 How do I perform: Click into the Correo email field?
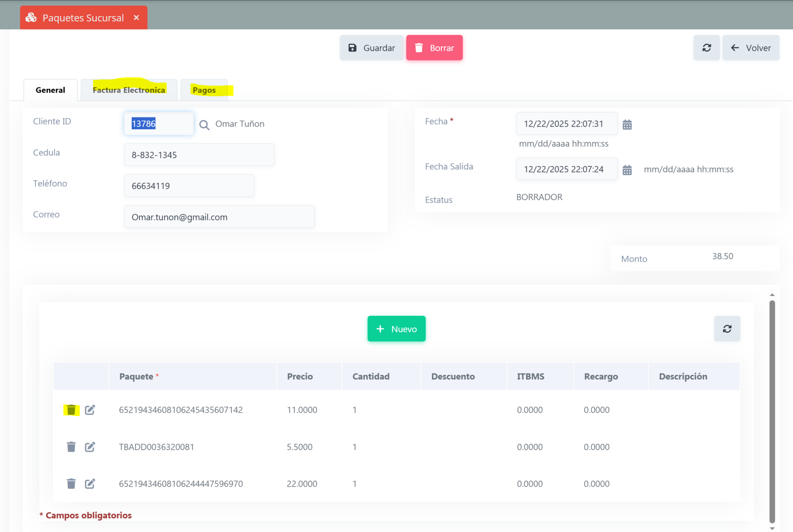click(219, 217)
